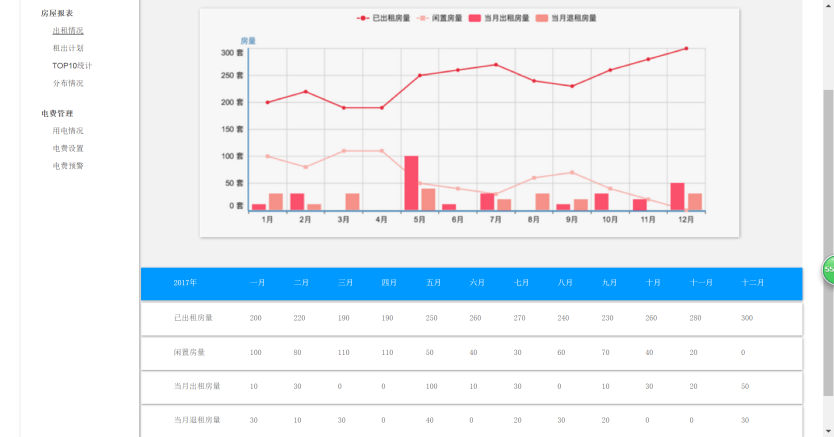The width and height of the screenshot is (834, 437).
Task: Toggle 当月出租房量 legend series
Action: (499, 18)
